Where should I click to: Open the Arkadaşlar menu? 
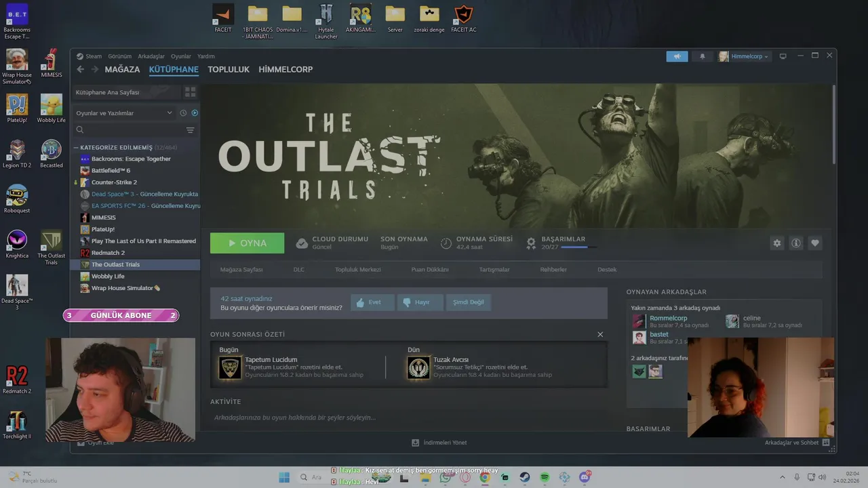click(151, 56)
